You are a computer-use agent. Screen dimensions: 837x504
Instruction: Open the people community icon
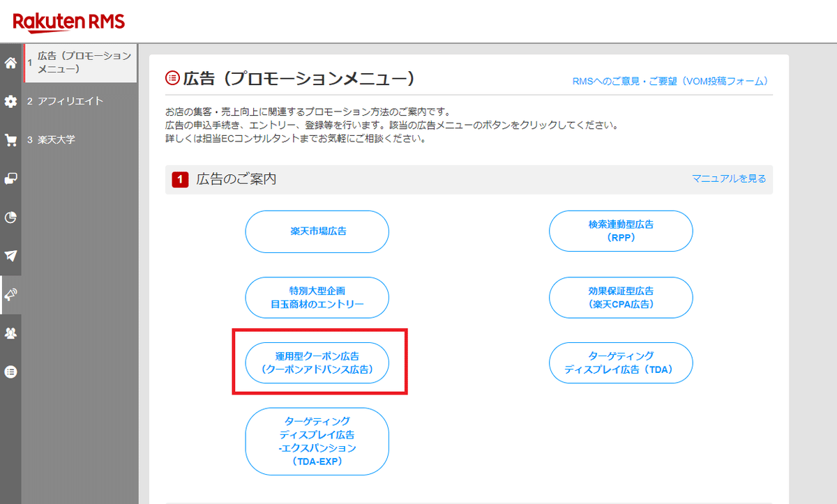(10, 333)
